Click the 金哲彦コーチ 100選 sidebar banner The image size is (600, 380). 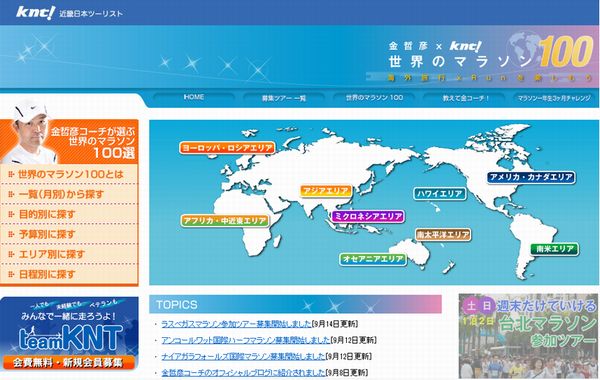(x=69, y=133)
